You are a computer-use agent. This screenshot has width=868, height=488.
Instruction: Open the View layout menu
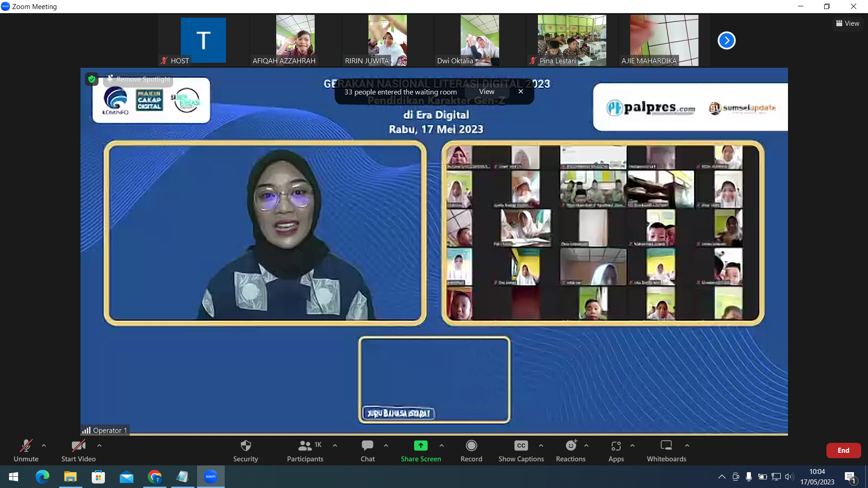[x=848, y=23]
